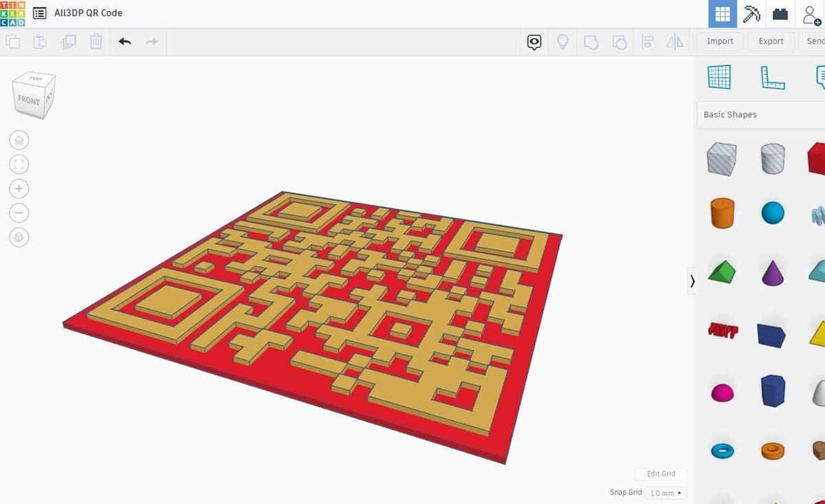The width and height of the screenshot is (825, 504).
Task: Toggle Show all lightbulb icon
Action: click(562, 42)
